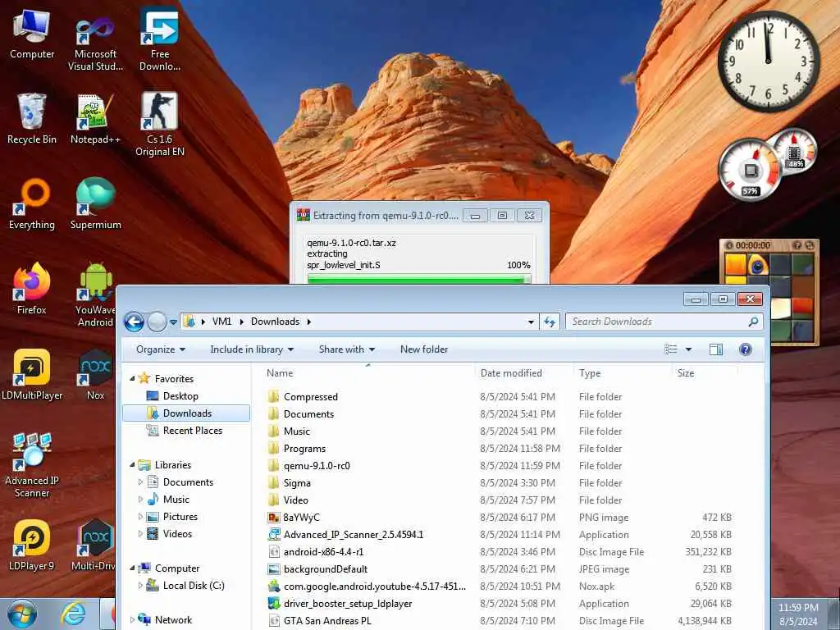Launch Cs 1.6 Original EN shortcut

click(x=160, y=125)
